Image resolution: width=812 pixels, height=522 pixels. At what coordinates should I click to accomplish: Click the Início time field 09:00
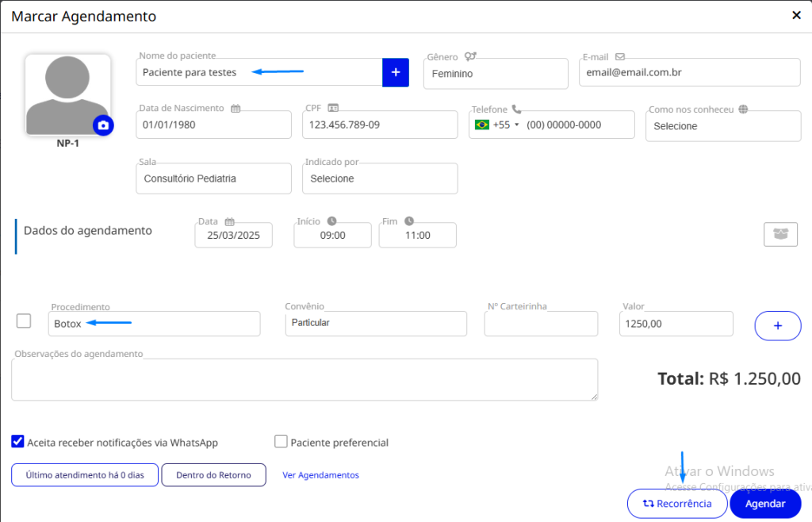pyautogui.click(x=332, y=235)
